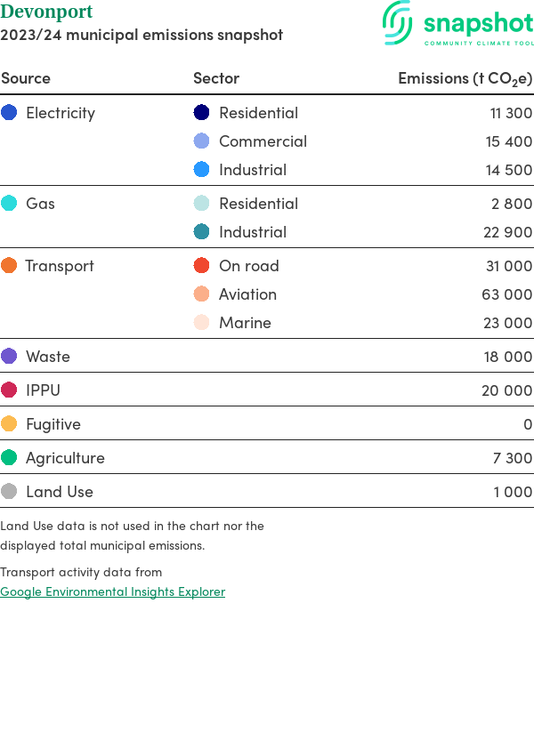Click the Devonport title heading

click(x=46, y=12)
